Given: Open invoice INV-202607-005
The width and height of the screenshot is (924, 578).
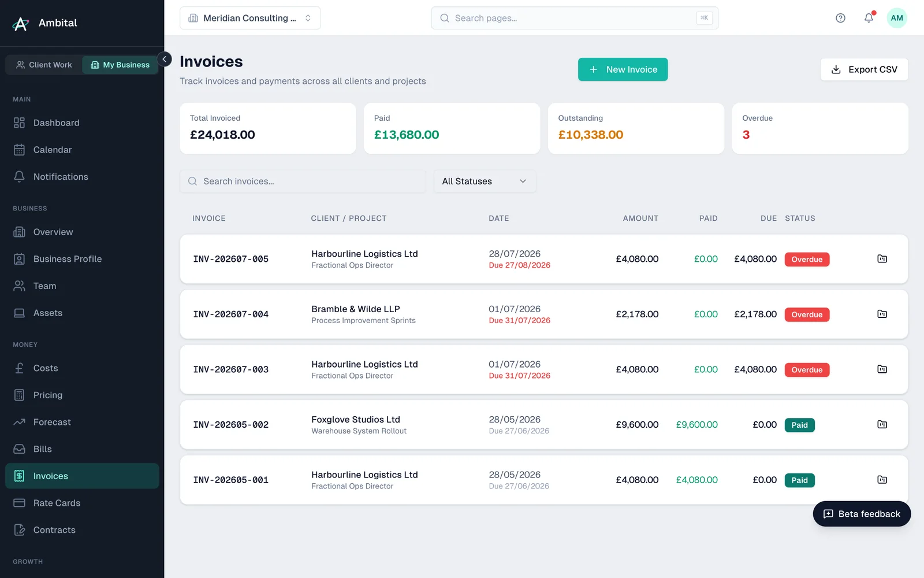Looking at the screenshot, I should tap(231, 259).
